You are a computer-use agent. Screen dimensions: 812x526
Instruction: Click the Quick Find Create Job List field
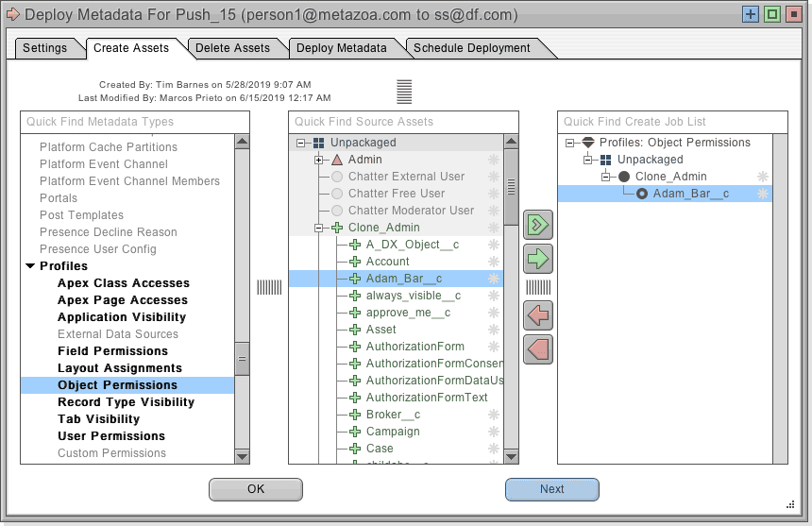(x=672, y=122)
